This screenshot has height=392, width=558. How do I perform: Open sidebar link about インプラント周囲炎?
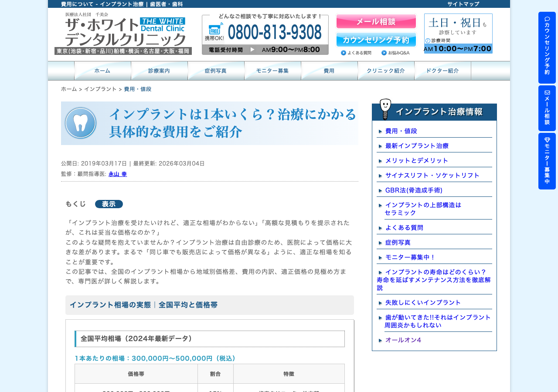coord(438,321)
